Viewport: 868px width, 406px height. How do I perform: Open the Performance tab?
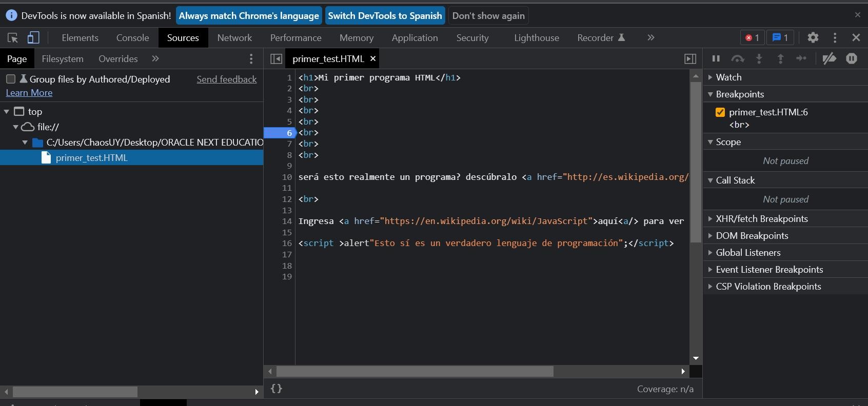296,37
